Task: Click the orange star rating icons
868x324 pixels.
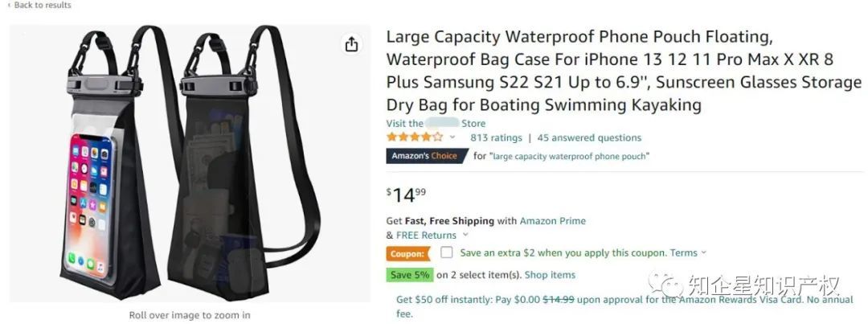Action: click(414, 137)
